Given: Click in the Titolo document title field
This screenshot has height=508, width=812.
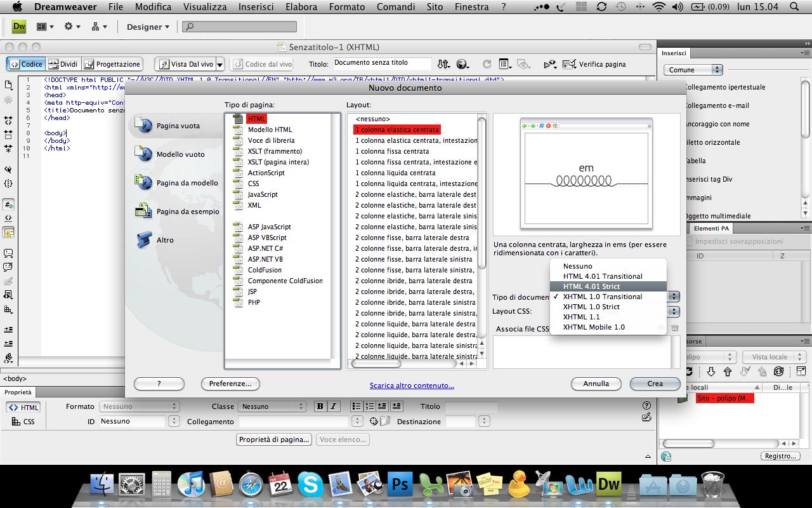Looking at the screenshot, I should tap(382, 63).
